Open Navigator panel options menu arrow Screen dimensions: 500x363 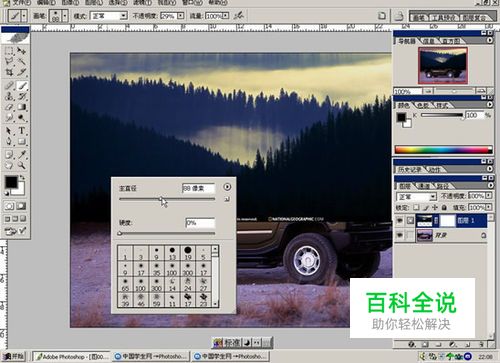(490, 40)
